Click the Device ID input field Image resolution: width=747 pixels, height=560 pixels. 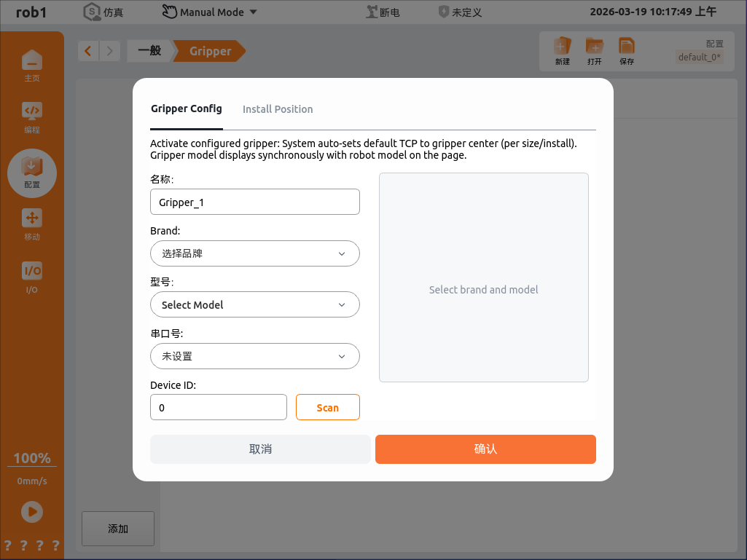click(218, 408)
